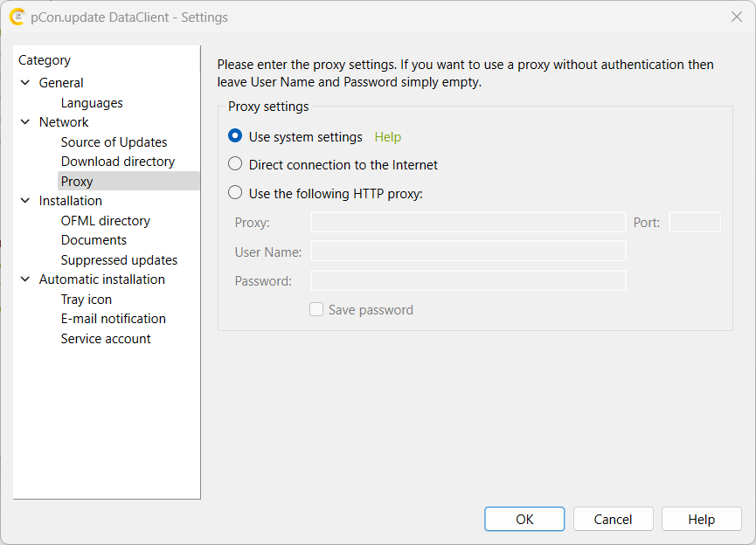Select Use the following HTTP proxy option

click(x=235, y=193)
